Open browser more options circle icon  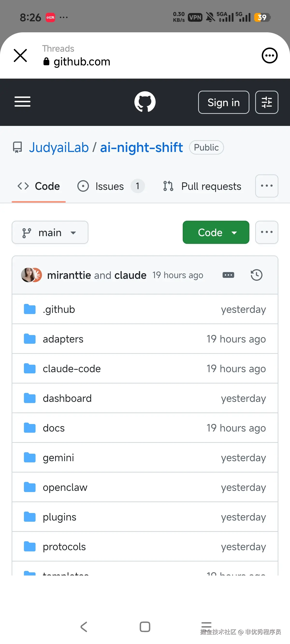[x=269, y=55]
